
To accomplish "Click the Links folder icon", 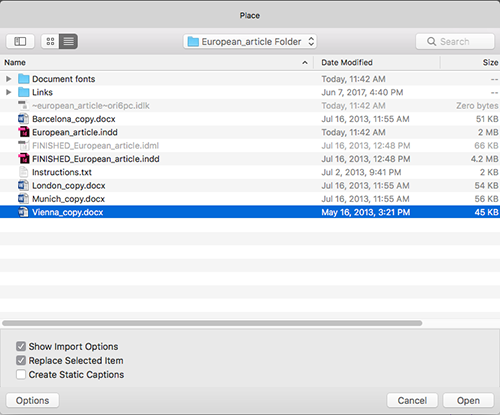I will (x=23, y=92).
